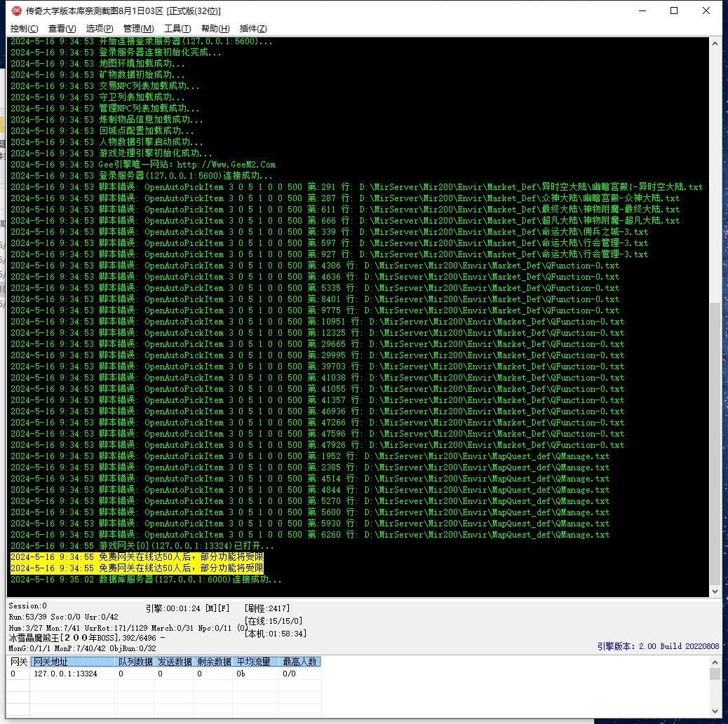Click the 最高人数 column header
Viewport: 728px width, 724px height.
[x=299, y=662]
